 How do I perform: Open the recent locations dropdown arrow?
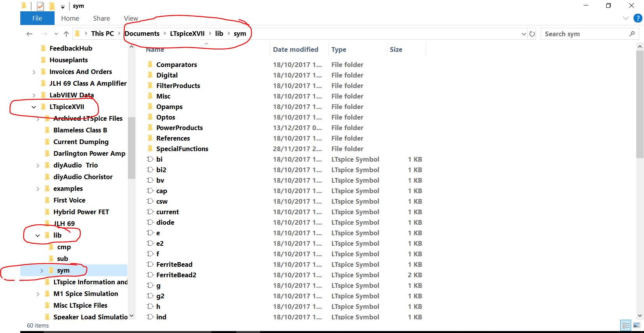click(56, 34)
